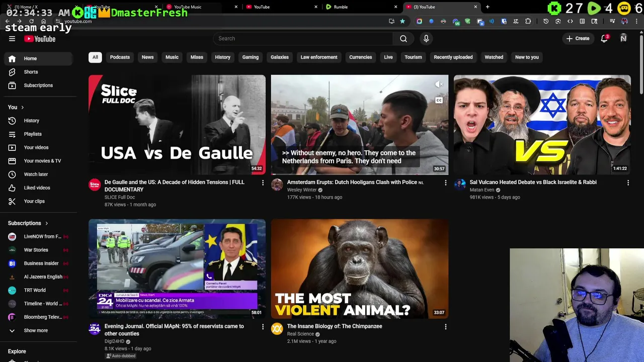Screen dimensions: 644x362
Task: Open options menu for Evening Journal video
Action: (x=263, y=327)
